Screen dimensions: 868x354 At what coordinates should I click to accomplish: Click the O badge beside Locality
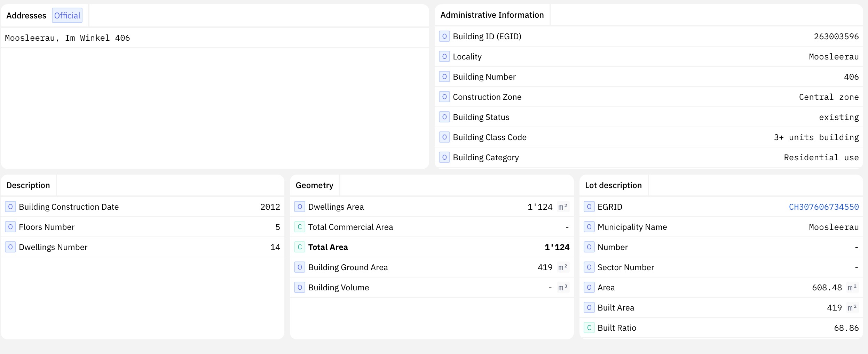(x=444, y=56)
